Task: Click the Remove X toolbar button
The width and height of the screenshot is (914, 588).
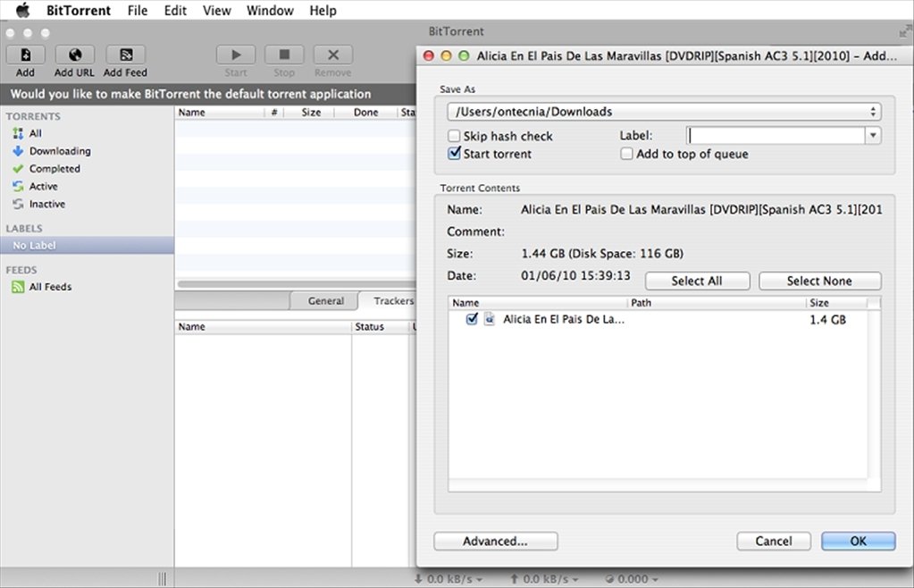Action: [x=333, y=55]
